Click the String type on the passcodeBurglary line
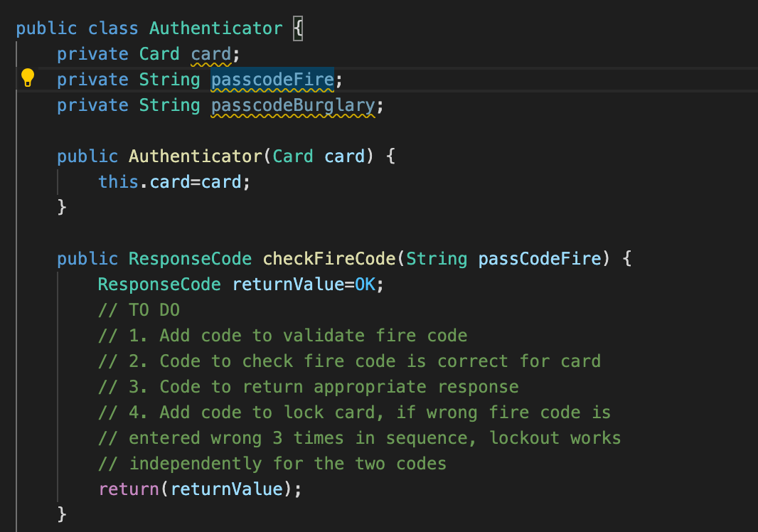758x532 pixels. (x=170, y=105)
